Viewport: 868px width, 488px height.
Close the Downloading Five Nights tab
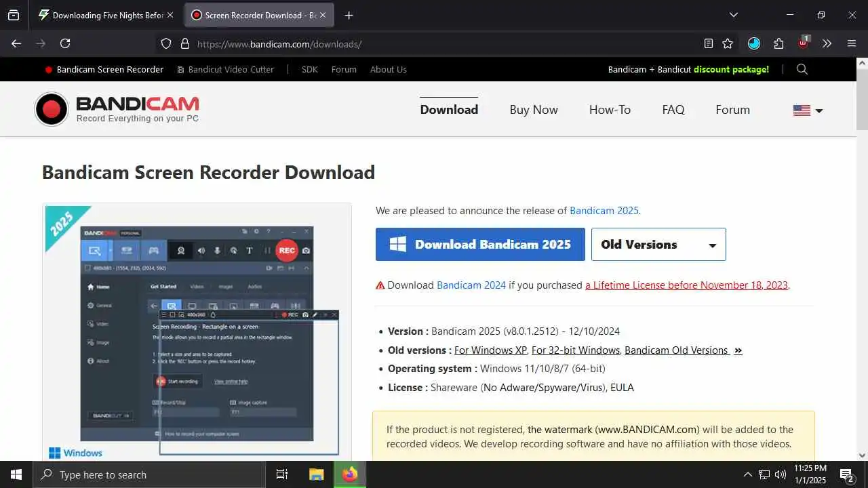coord(170,15)
